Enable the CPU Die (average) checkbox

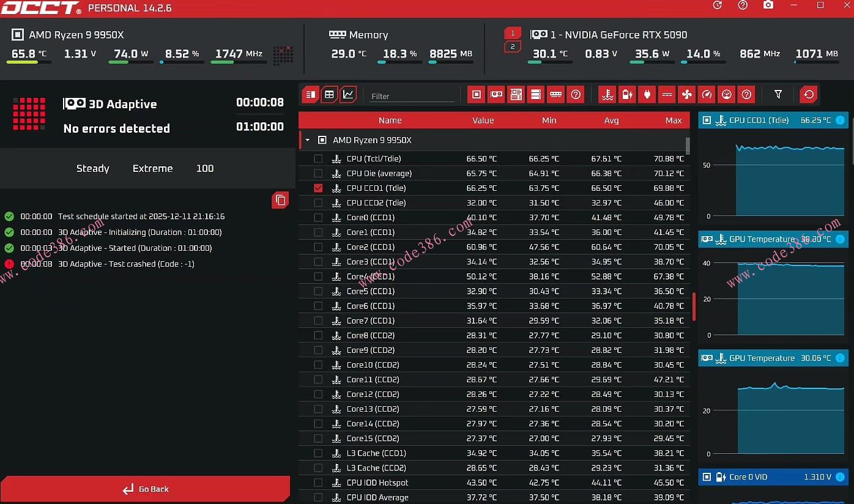[318, 174]
